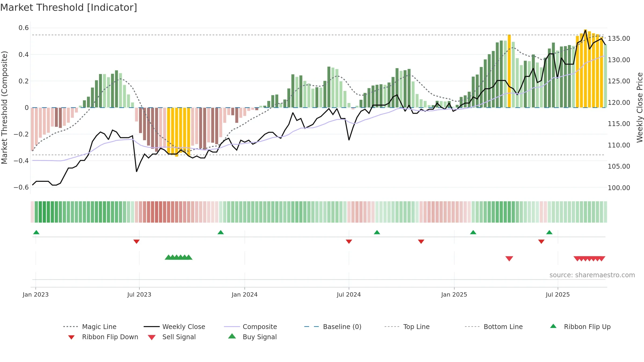The width and height of the screenshot is (644, 362).
Task: Toggle the Buy Signal legend entry
Action: 252,337
